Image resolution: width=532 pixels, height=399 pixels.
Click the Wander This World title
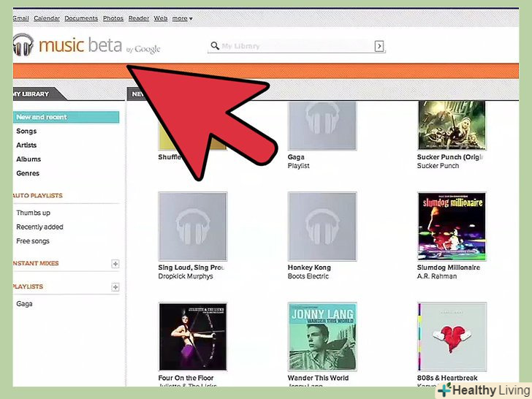click(x=318, y=378)
